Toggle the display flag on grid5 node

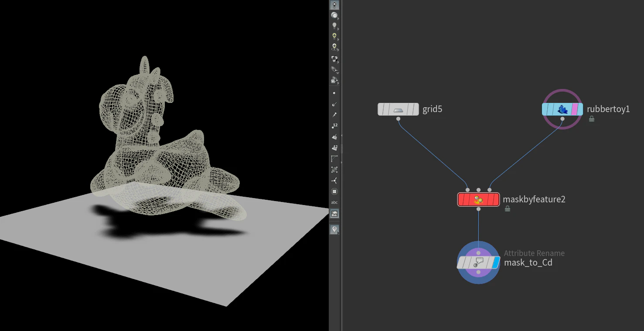pyautogui.click(x=416, y=109)
